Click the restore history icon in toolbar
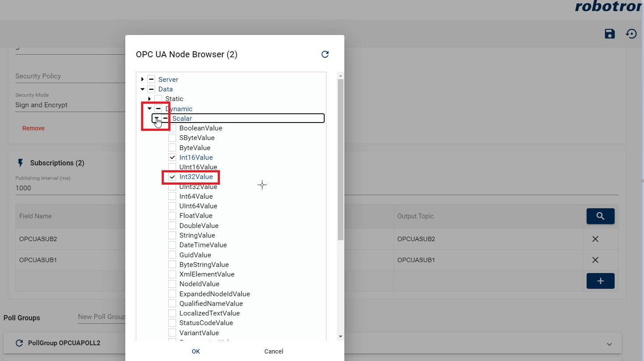This screenshot has width=644, height=361. (x=631, y=34)
